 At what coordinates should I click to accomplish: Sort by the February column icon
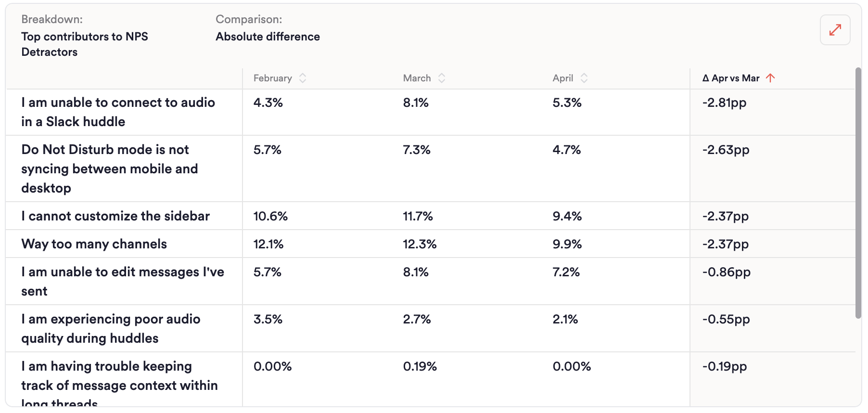coord(303,78)
